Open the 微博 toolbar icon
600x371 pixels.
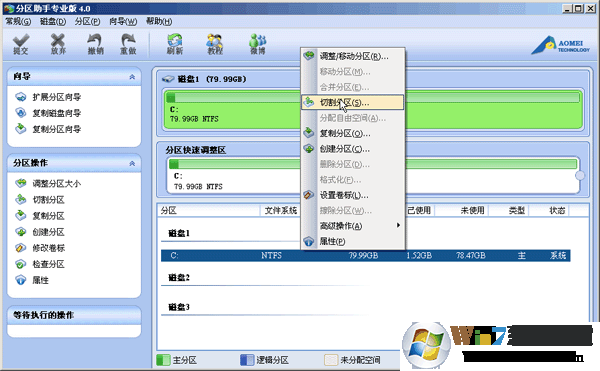pos(258,44)
